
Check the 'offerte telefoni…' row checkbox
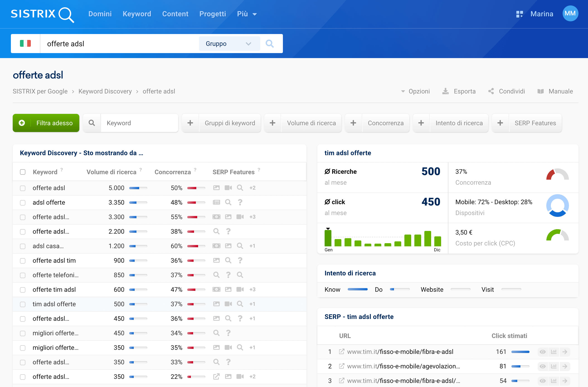(x=23, y=275)
